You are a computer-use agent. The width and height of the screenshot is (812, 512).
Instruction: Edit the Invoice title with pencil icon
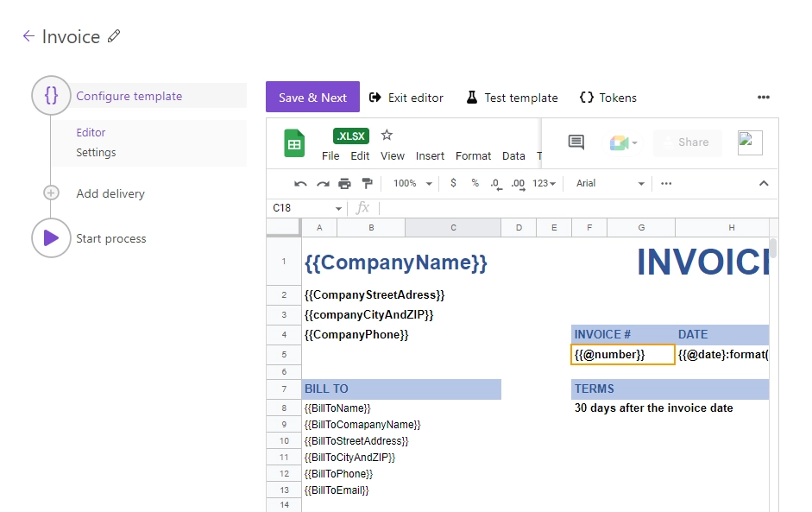(114, 35)
